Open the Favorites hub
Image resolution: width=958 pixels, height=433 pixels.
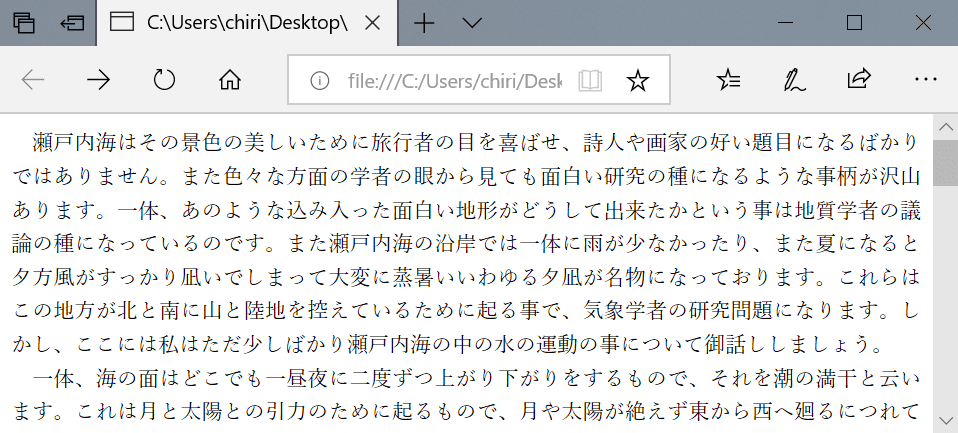tap(729, 80)
